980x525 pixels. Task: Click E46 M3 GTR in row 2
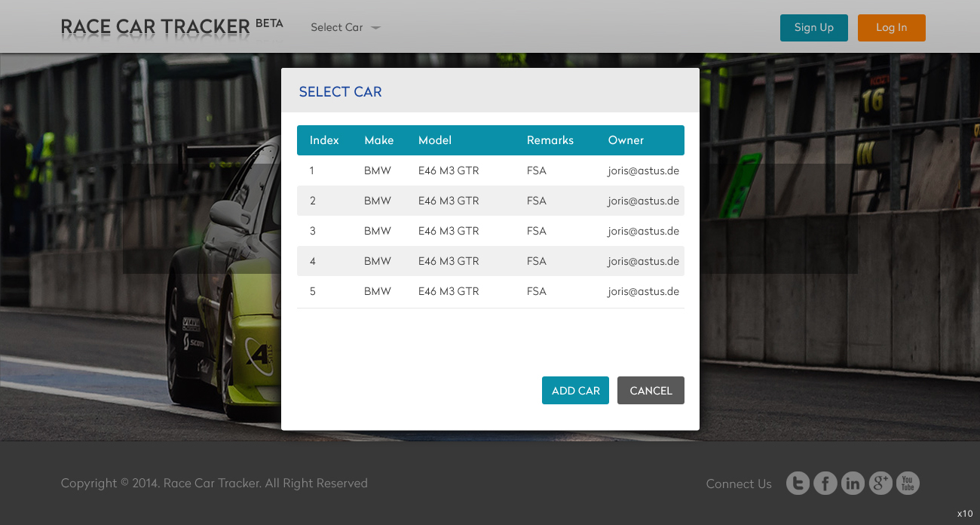(x=449, y=201)
